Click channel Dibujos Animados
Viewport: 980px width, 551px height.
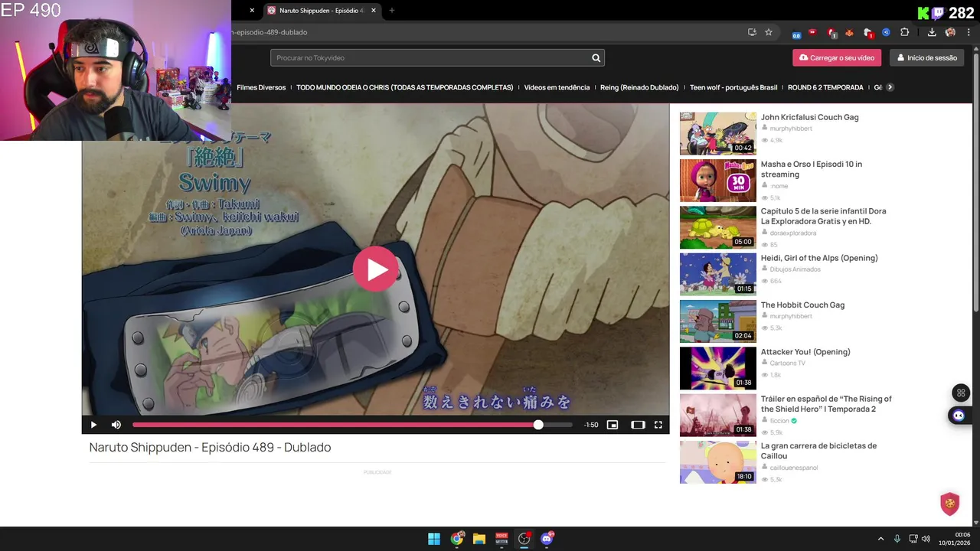tap(795, 269)
